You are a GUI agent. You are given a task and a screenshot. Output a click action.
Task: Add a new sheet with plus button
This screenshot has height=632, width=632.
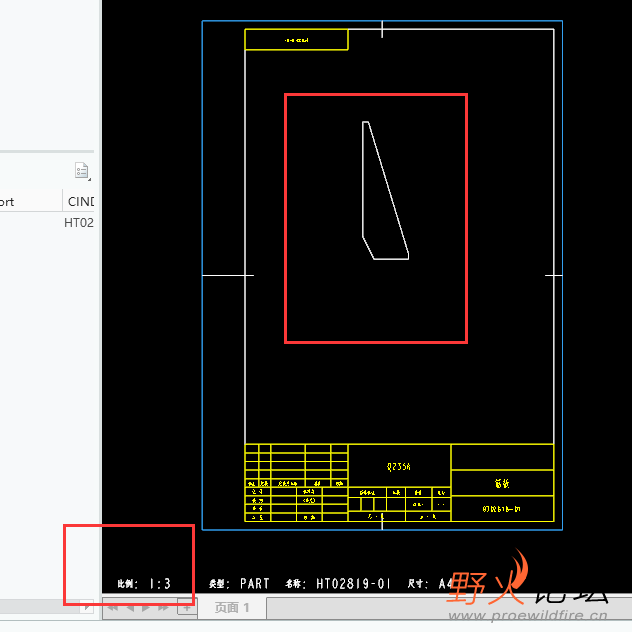coord(187,607)
